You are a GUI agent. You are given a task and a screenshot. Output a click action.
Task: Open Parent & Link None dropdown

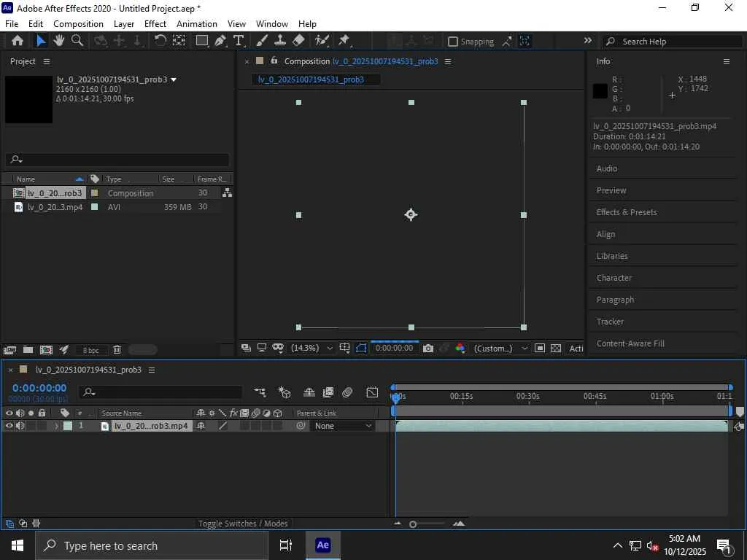[343, 426]
